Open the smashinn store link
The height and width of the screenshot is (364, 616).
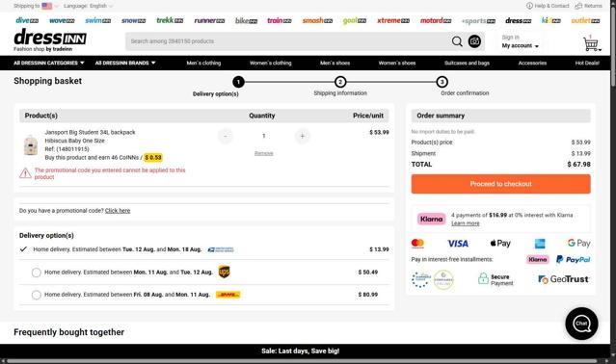(x=317, y=20)
